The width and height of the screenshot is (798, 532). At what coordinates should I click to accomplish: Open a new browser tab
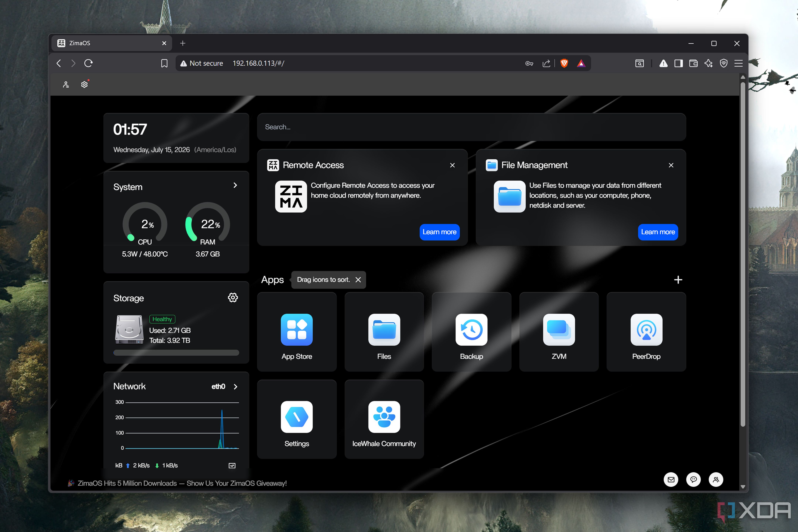pos(183,43)
